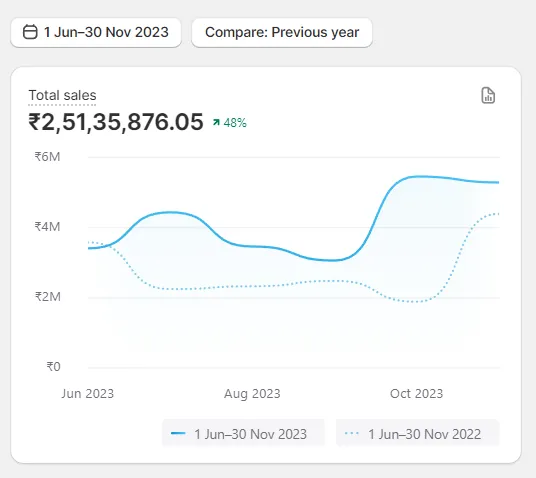
Task: Click the Aug 2023 axis label
Action: [252, 394]
